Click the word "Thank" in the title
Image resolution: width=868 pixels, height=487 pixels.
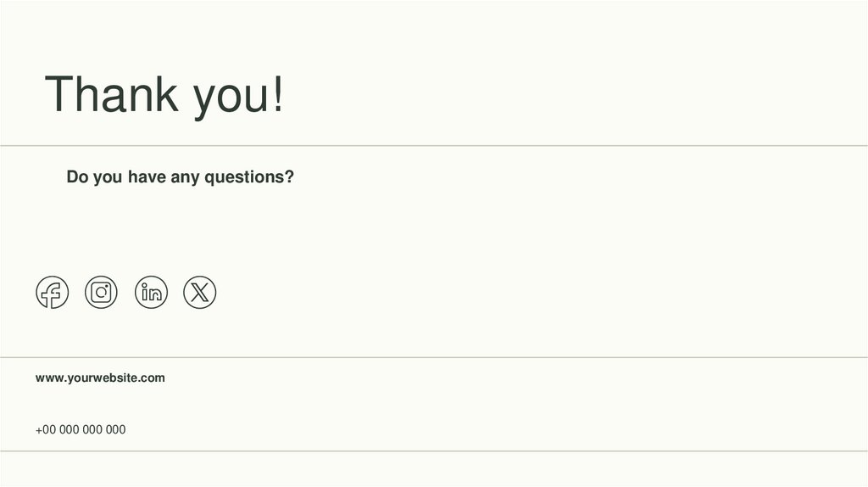click(110, 94)
